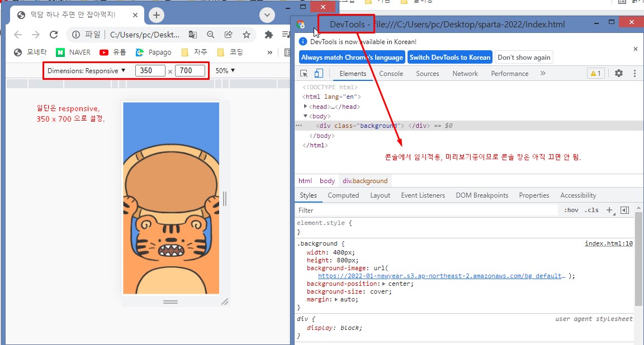This screenshot has width=644, height=345.
Task: Switch to the Network tab
Action: (x=465, y=74)
